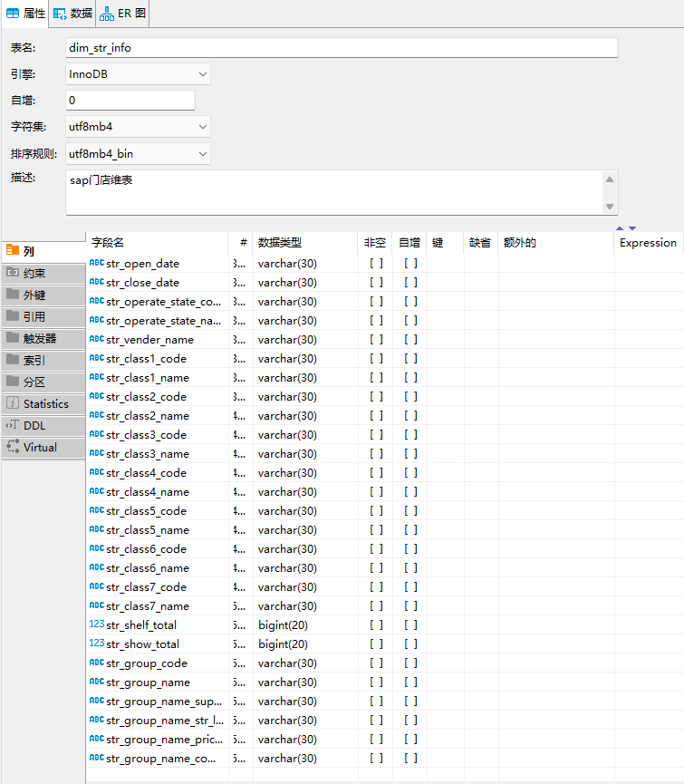Select varchar(30) type of str_class7_code
Screen dimensions: 684x784
click(x=287, y=587)
